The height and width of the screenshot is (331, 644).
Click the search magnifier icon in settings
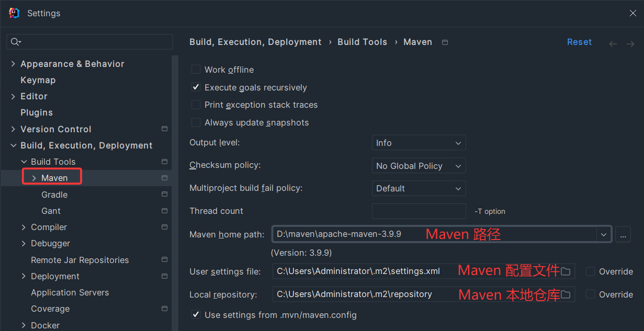(16, 42)
